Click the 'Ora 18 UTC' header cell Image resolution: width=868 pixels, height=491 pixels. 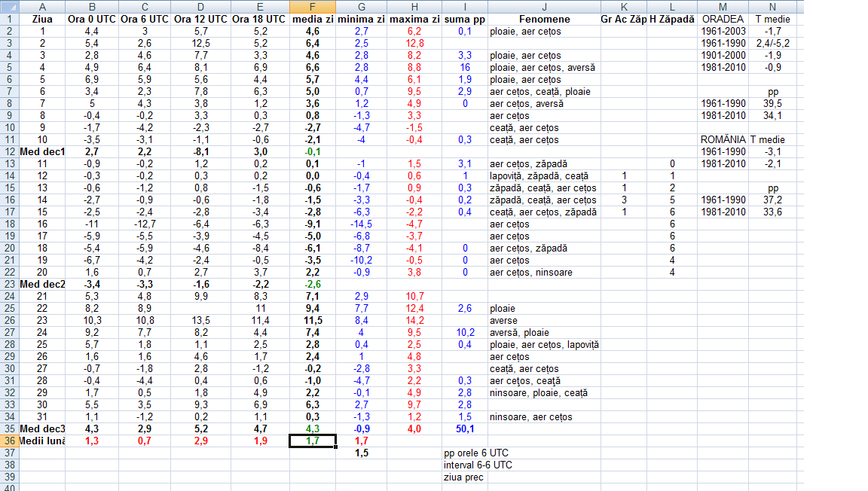(x=260, y=20)
